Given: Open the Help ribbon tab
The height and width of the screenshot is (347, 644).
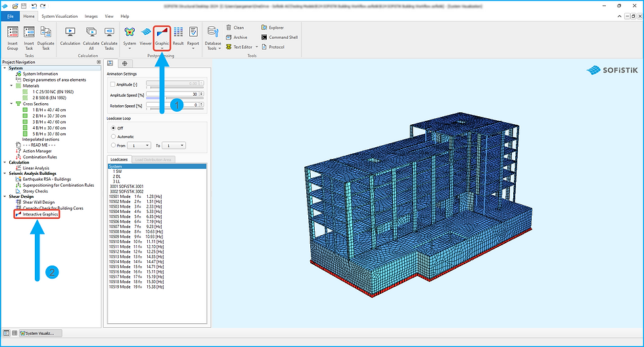Looking at the screenshot, I should click(x=125, y=16).
